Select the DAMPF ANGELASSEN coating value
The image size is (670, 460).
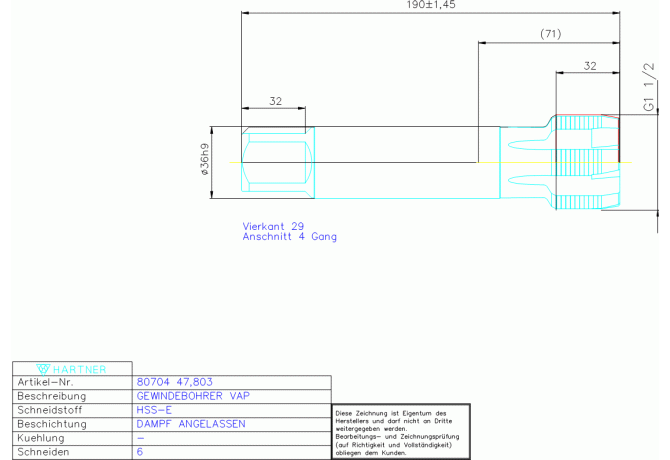(190, 424)
